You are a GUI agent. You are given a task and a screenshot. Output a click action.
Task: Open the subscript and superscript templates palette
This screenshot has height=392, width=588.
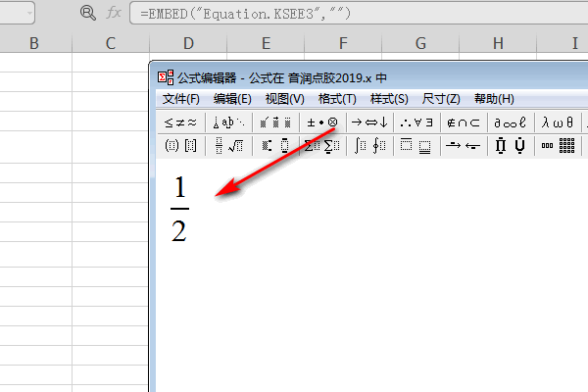275,146
